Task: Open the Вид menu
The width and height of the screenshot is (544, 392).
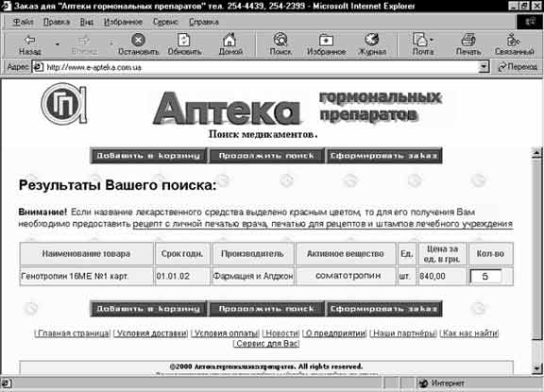Action: click(x=86, y=22)
